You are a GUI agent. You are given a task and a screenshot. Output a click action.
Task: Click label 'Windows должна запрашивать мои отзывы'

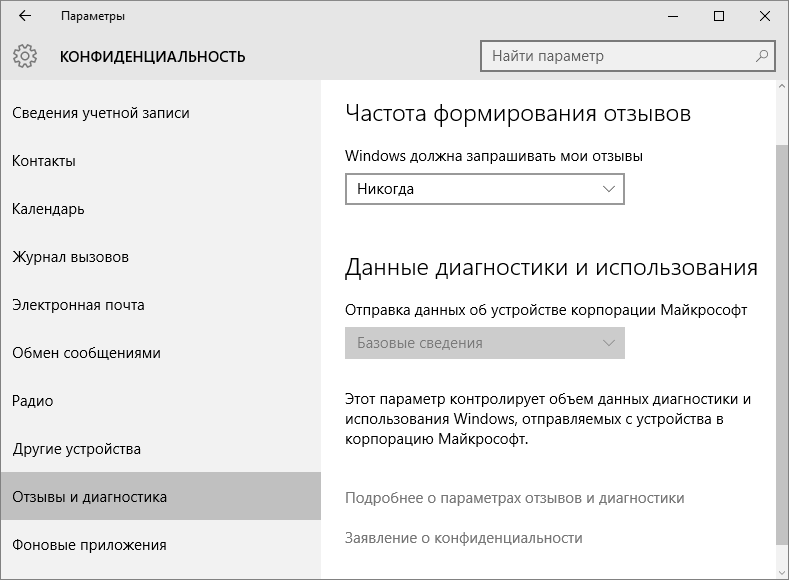pos(494,156)
